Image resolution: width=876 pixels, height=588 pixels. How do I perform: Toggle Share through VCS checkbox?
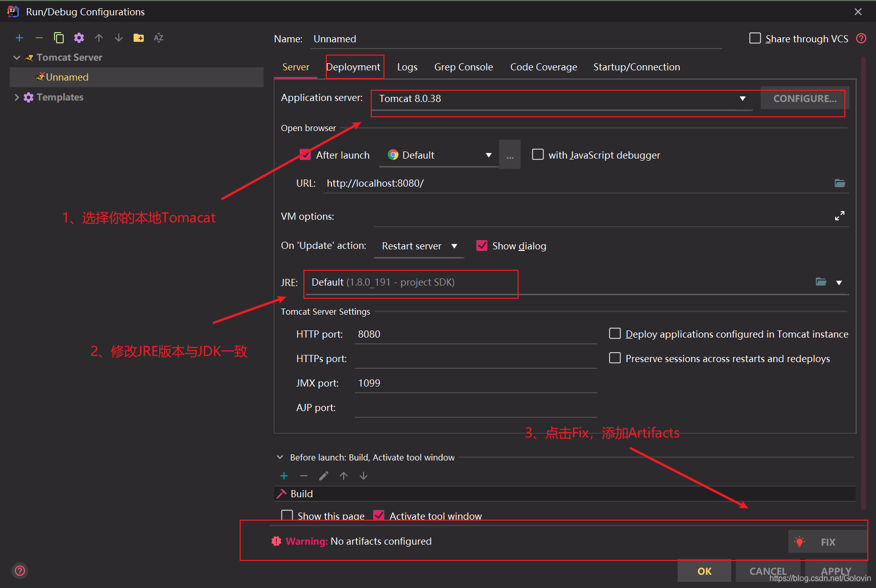point(755,38)
